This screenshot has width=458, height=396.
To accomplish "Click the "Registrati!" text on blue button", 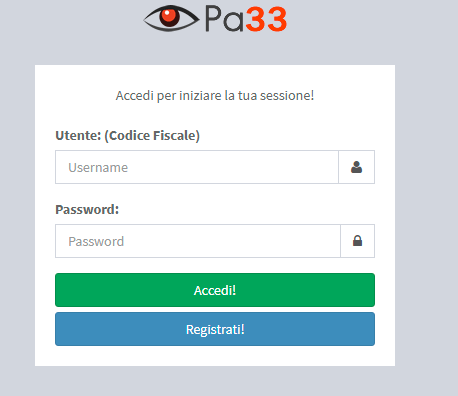I will click(215, 330).
